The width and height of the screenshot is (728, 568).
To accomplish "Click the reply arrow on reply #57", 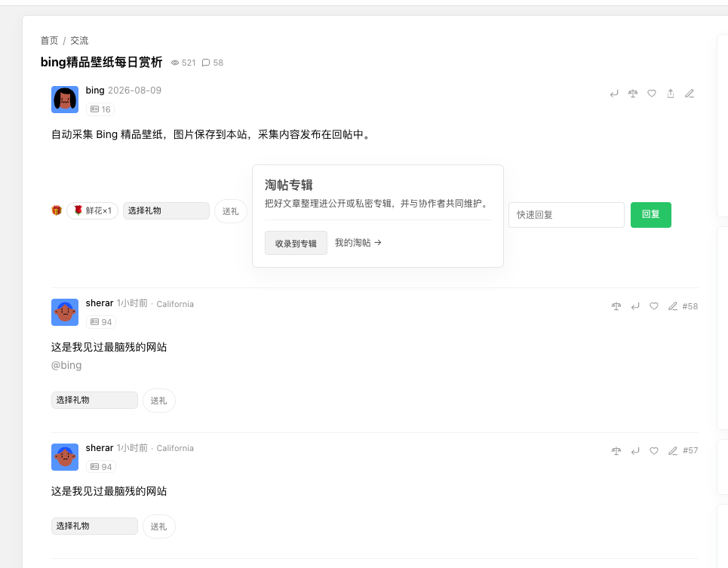I will (x=635, y=450).
